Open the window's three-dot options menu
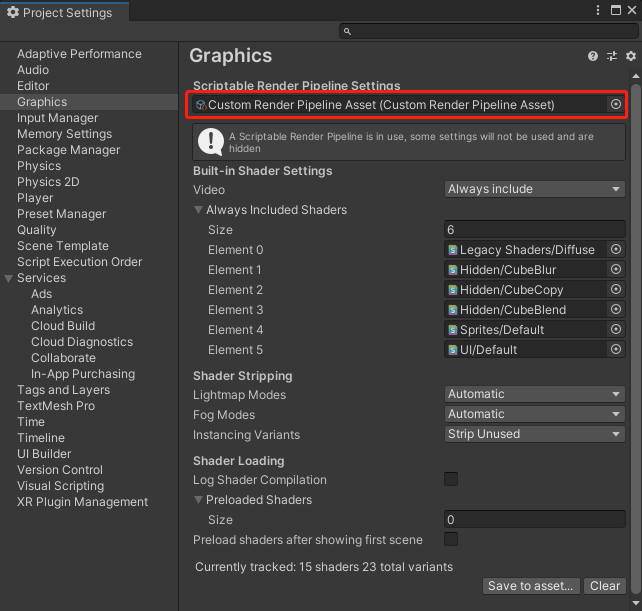The height and width of the screenshot is (611, 642). click(x=598, y=10)
